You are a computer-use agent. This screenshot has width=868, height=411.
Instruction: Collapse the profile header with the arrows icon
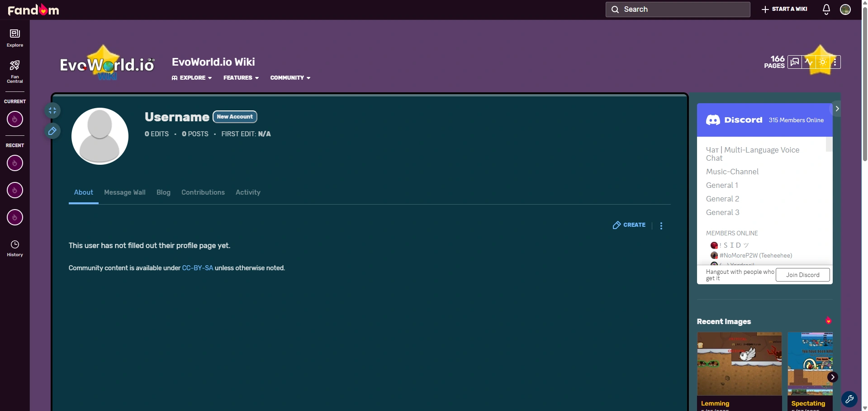[52, 110]
